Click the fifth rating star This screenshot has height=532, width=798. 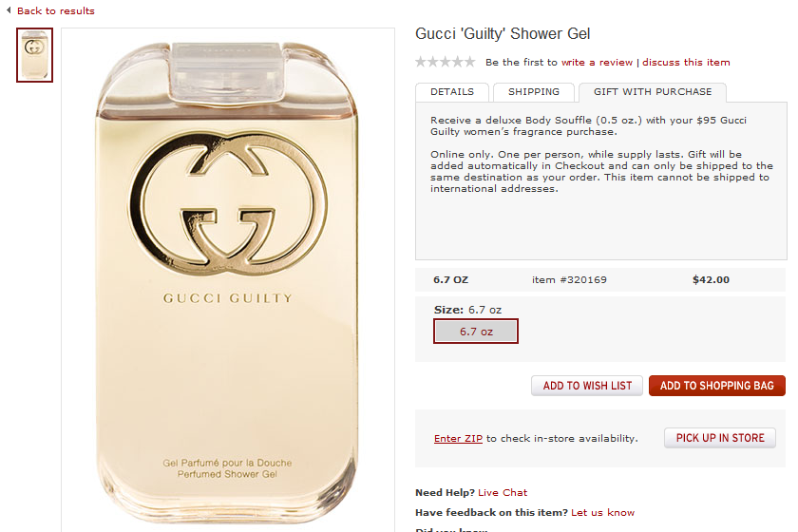click(x=469, y=62)
